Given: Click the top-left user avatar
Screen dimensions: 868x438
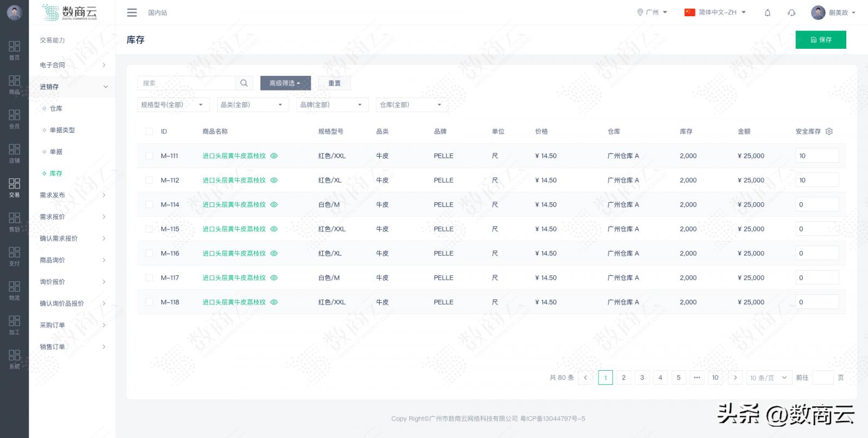Looking at the screenshot, I should point(14,12).
